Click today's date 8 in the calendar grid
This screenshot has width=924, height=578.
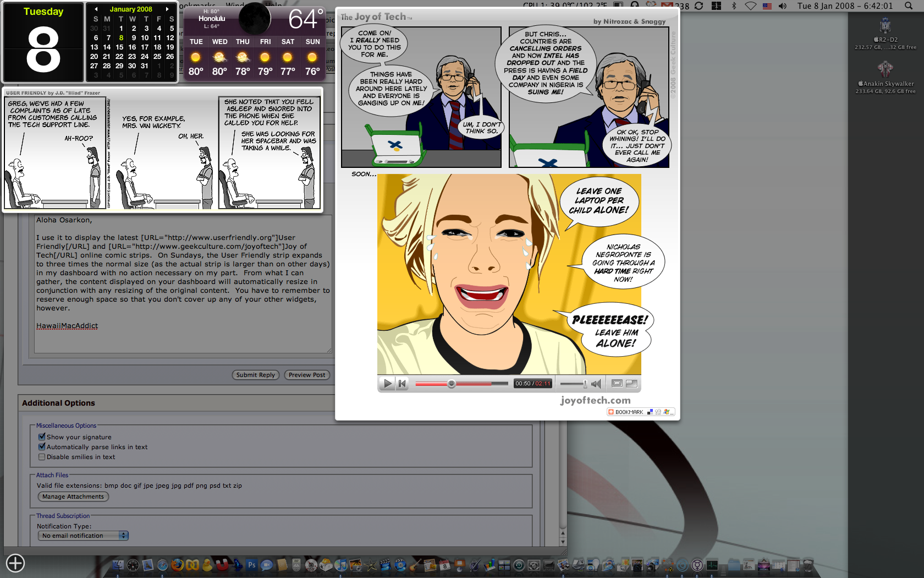(x=121, y=38)
